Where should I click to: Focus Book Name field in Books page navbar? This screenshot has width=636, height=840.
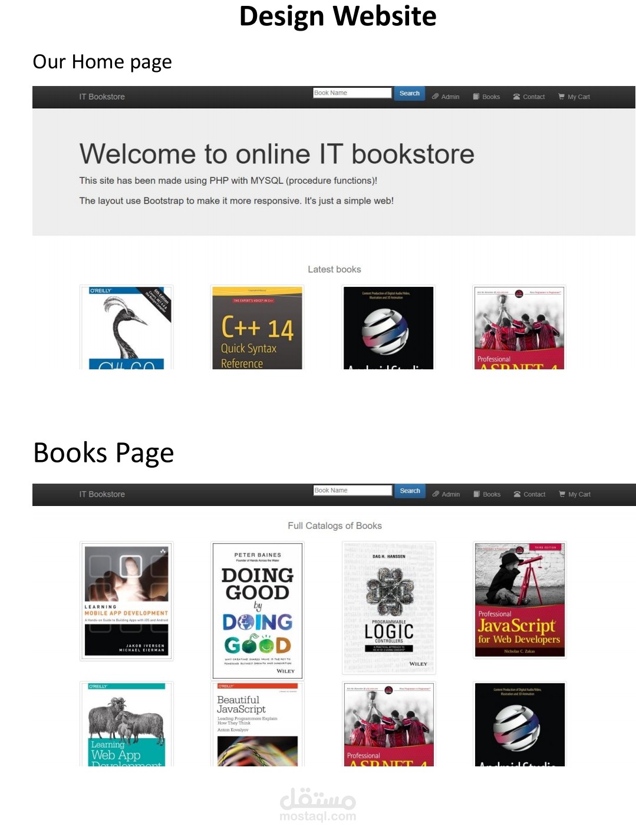pos(353,491)
